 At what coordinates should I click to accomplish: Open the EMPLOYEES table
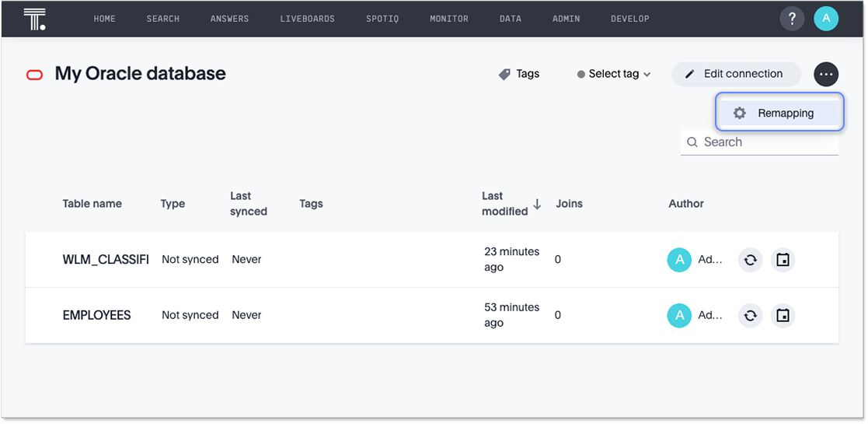point(96,316)
